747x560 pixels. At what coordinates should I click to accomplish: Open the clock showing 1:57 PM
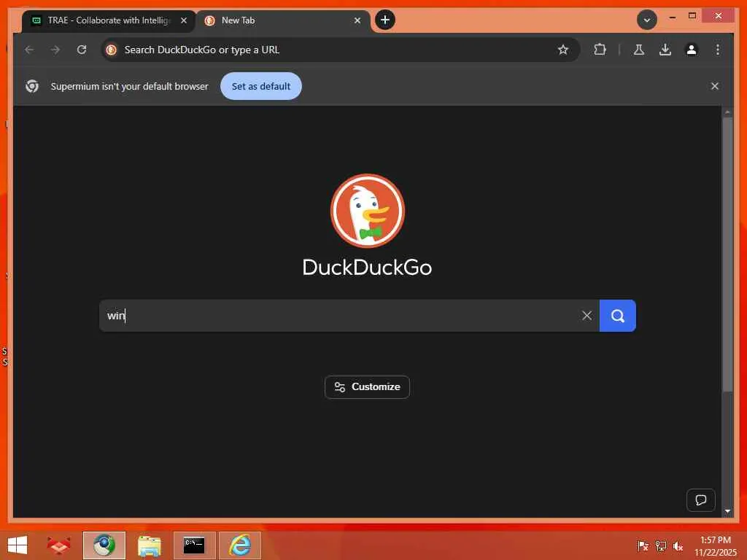(715, 545)
